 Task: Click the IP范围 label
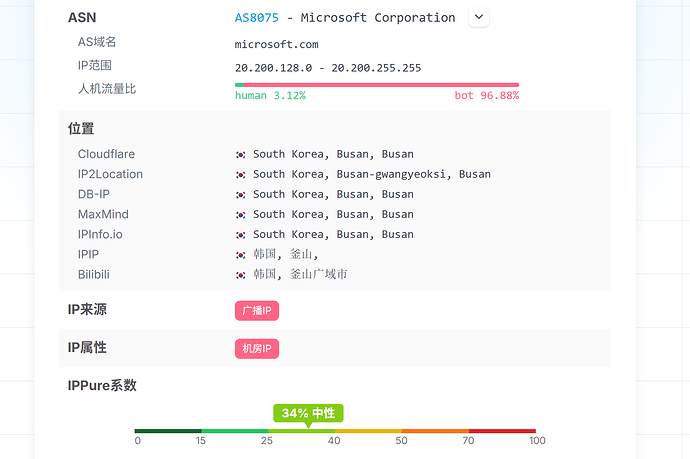click(x=95, y=65)
